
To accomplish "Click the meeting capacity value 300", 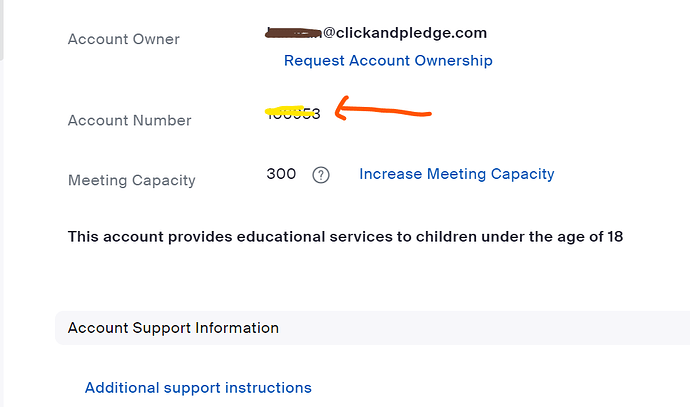I will tap(281, 174).
